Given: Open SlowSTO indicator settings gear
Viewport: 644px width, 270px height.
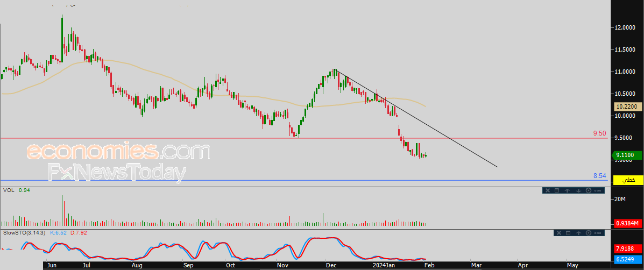Looking at the screenshot, I should click(589, 233).
